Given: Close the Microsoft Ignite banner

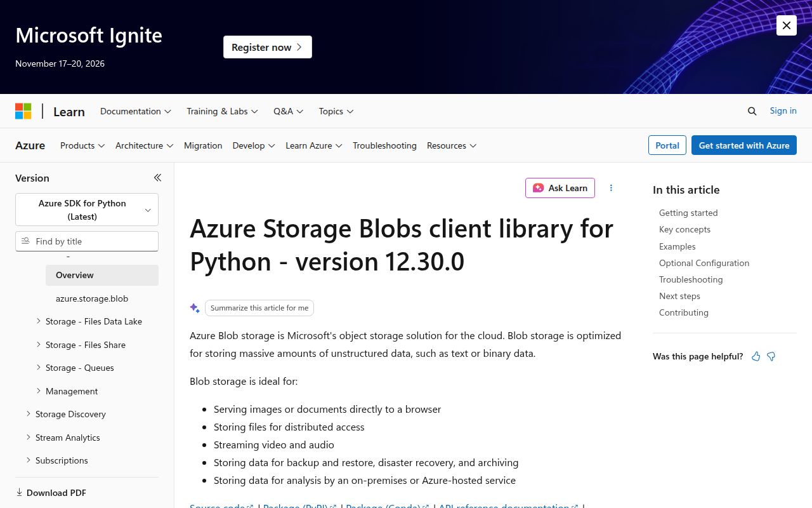Looking at the screenshot, I should [x=787, y=25].
